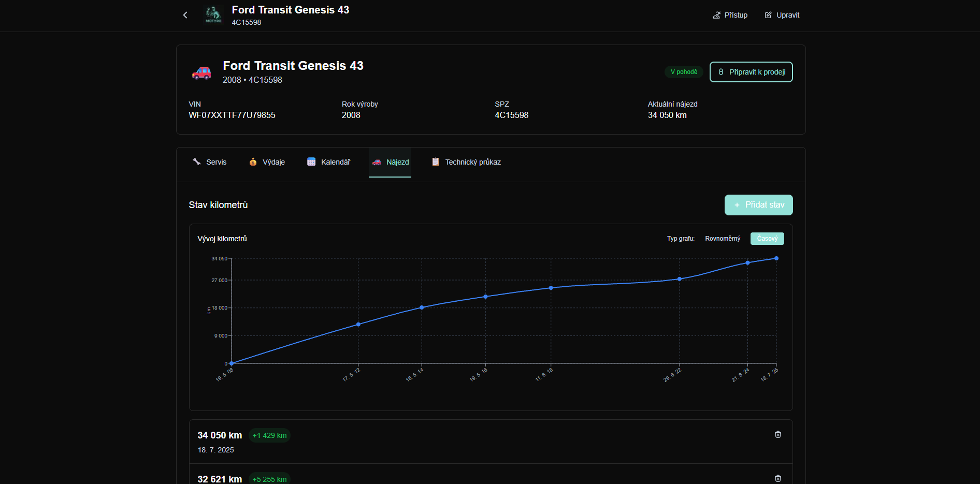
Task: Click the V pohodě status badge
Action: point(684,72)
